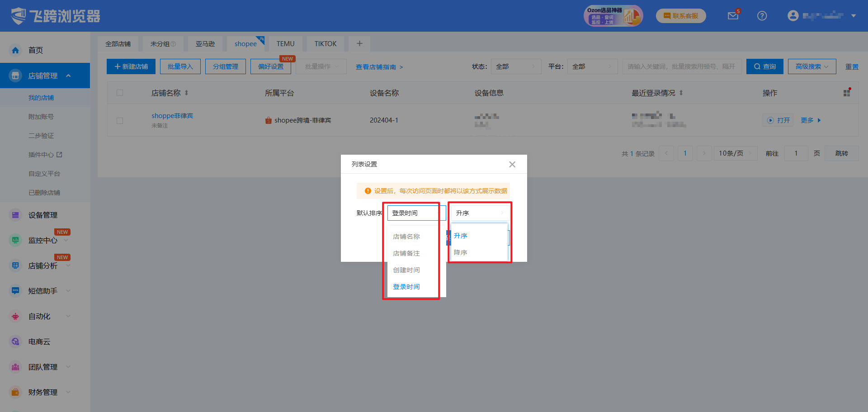Click the keyword search input field

click(x=681, y=67)
